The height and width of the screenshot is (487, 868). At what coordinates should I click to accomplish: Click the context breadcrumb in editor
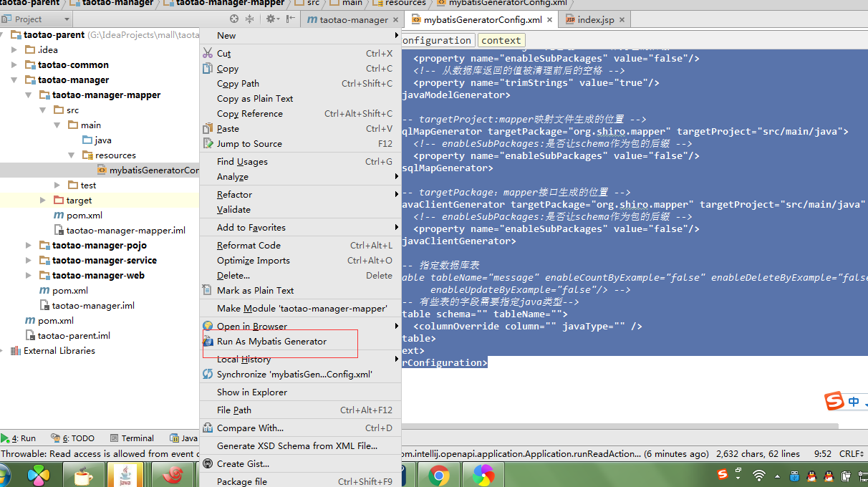501,41
